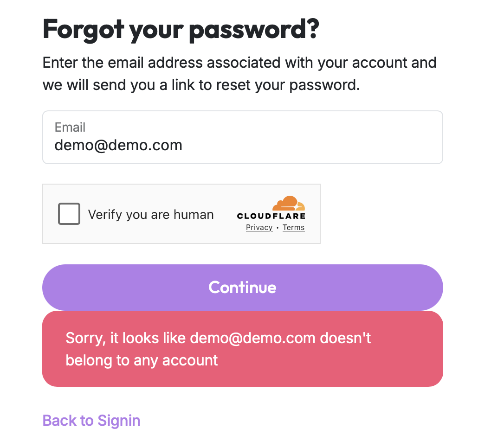This screenshot has height=448, width=504.
Task: Click the instruction text's first line about email address
Action: (239, 62)
